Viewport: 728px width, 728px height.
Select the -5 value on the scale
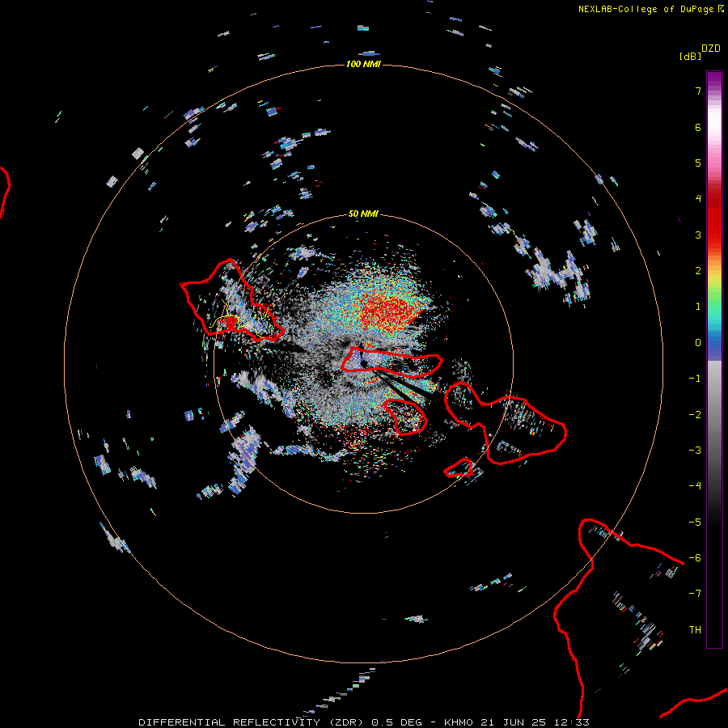(695, 523)
